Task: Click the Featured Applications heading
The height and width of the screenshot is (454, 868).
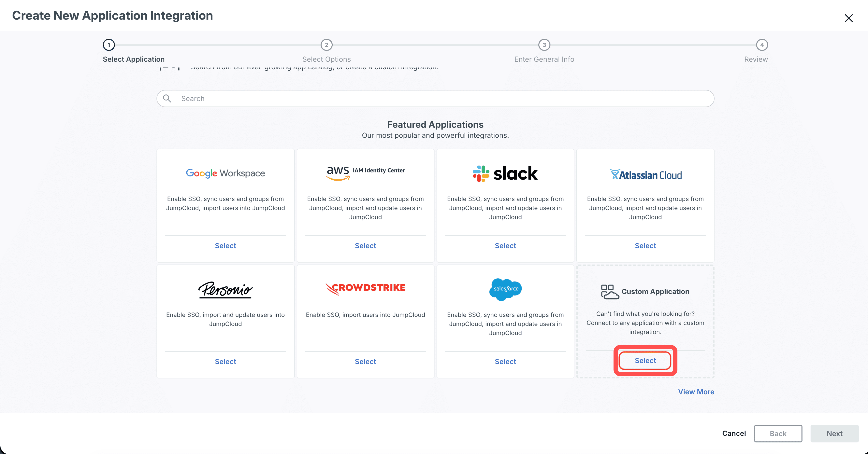Action: [x=435, y=125]
